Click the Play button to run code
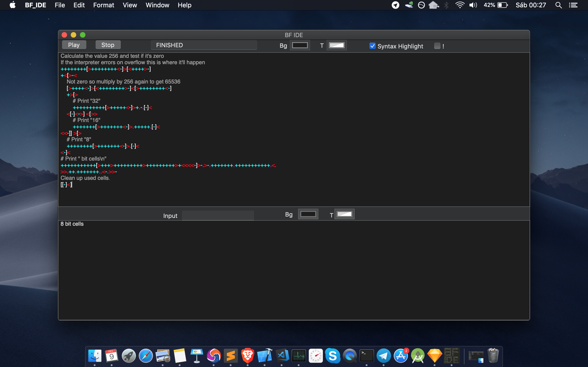The width and height of the screenshot is (588, 367). click(73, 45)
